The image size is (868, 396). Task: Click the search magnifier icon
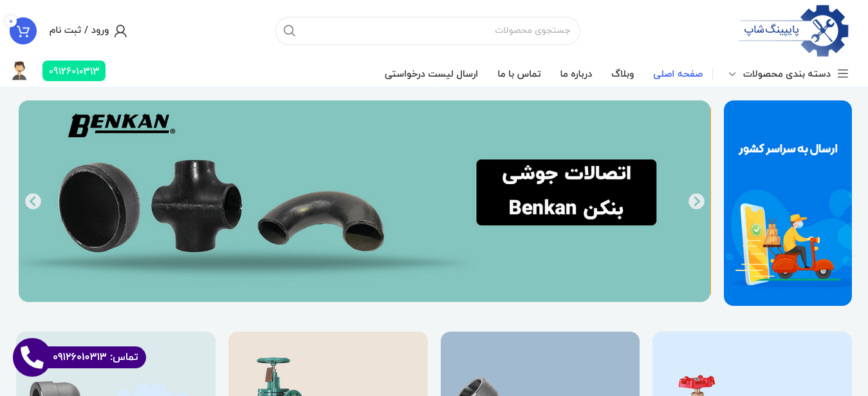point(290,30)
